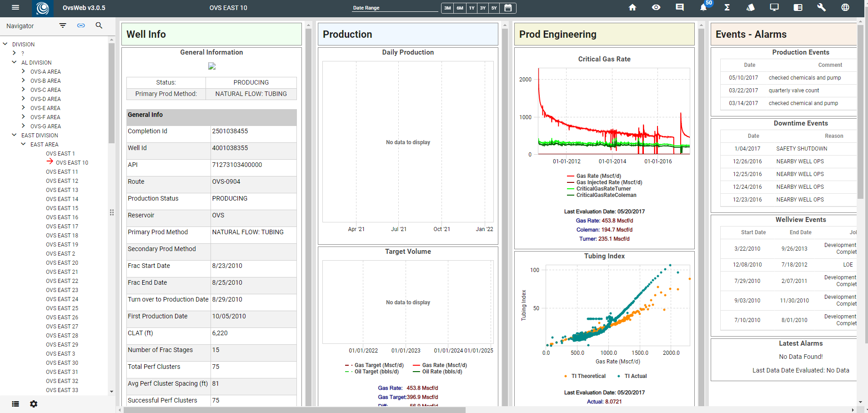The height and width of the screenshot is (413, 868).
Task: Open navigator settings gear icon
Action: [34, 404]
